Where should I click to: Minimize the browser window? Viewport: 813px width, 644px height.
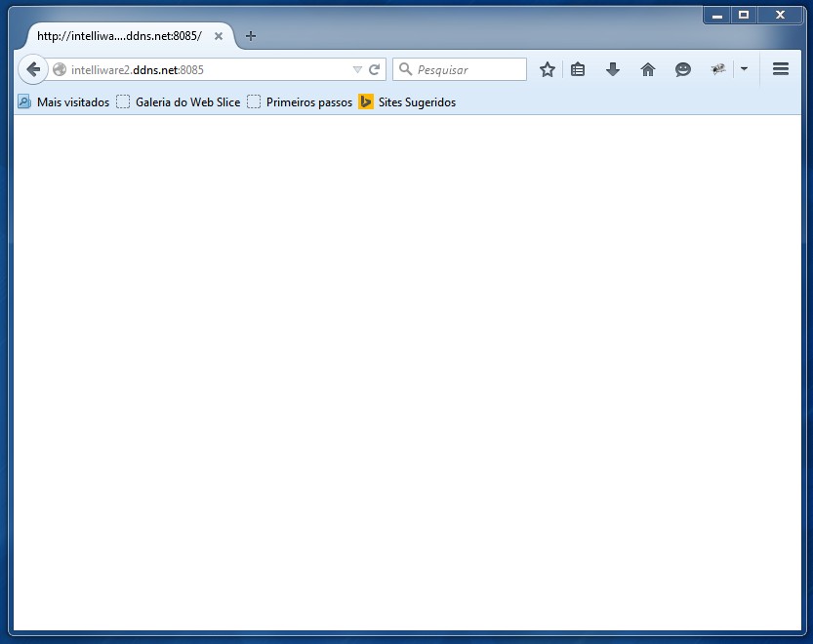(717, 15)
